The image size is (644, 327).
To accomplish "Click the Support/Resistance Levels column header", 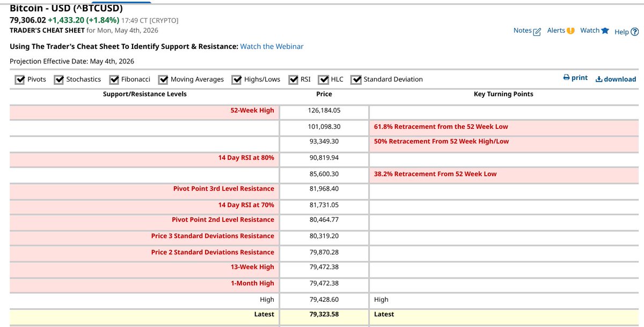I will [x=145, y=94].
